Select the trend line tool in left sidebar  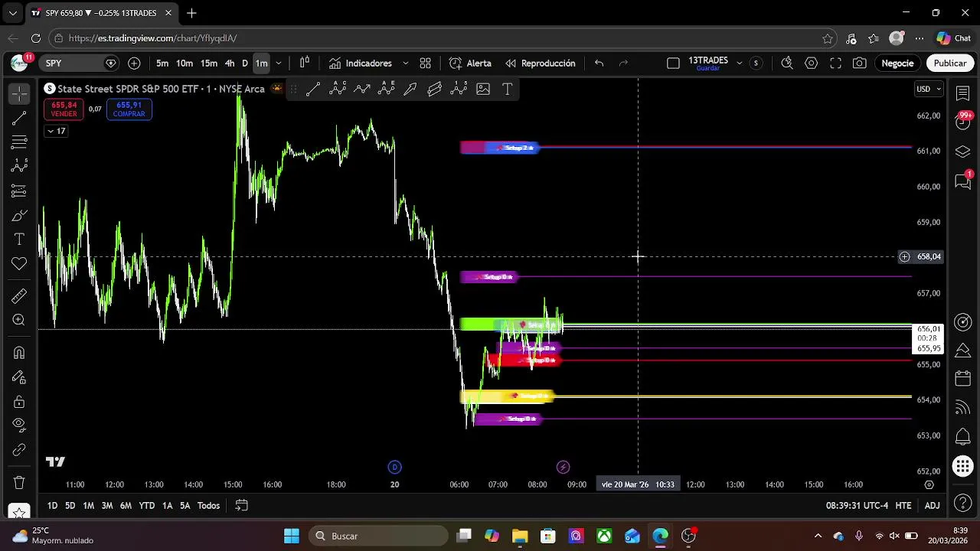[x=19, y=118]
